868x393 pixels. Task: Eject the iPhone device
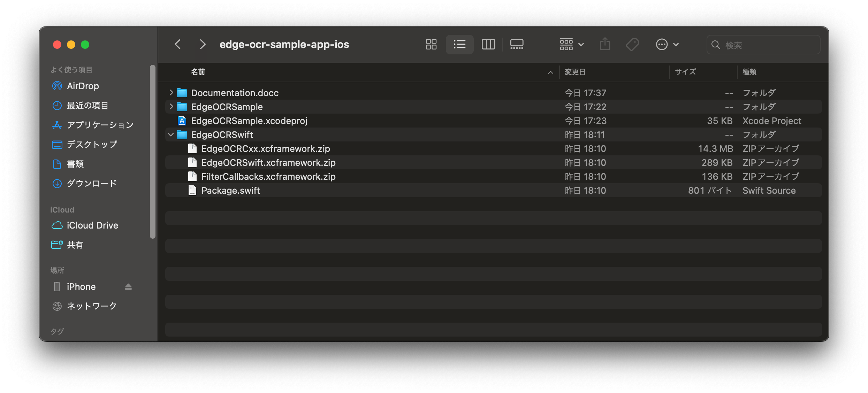click(128, 287)
